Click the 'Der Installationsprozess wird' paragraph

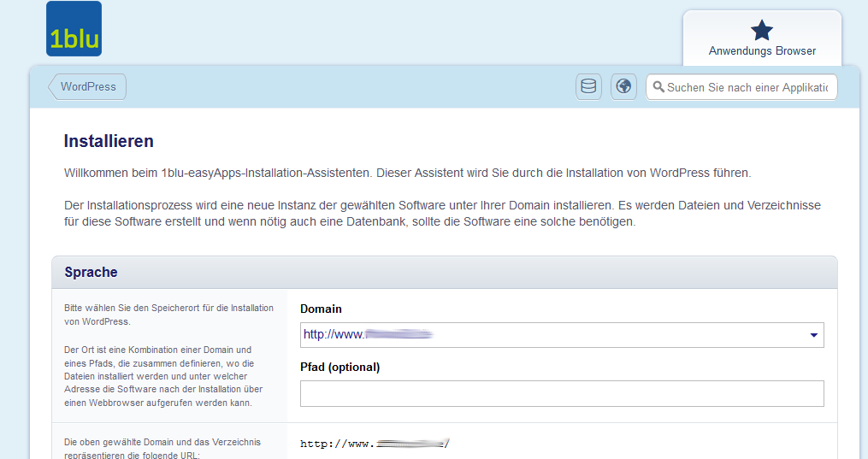(442, 214)
